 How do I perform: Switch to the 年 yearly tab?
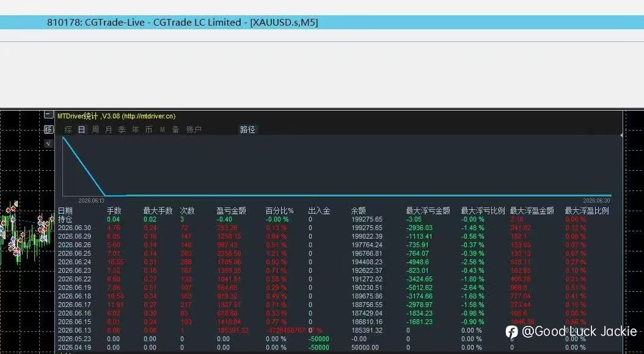click(x=136, y=129)
